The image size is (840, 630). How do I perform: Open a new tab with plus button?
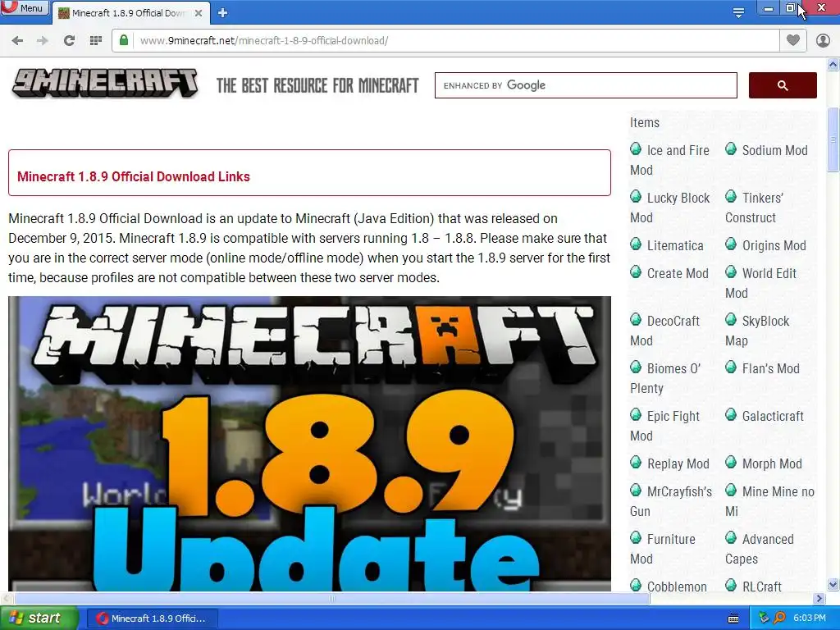[223, 13]
